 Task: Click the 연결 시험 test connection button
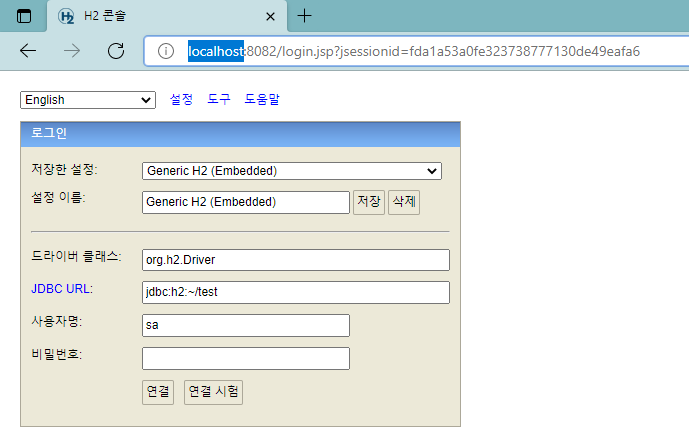point(213,392)
